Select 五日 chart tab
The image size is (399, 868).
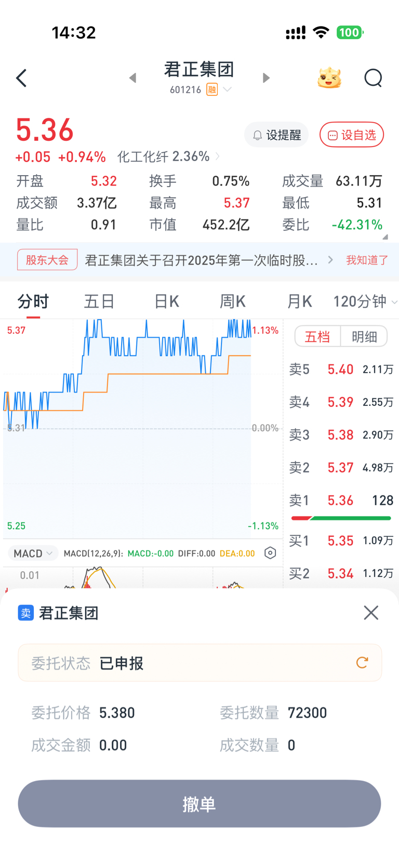(99, 301)
